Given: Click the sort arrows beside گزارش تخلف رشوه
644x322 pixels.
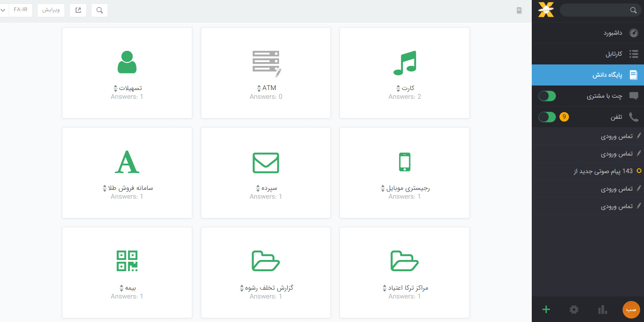Looking at the screenshot, I should coord(242,288).
